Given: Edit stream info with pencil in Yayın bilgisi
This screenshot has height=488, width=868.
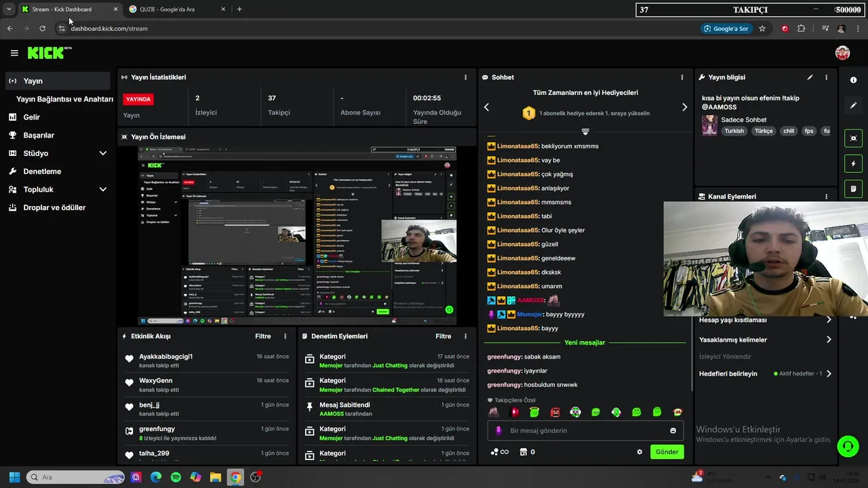Looking at the screenshot, I should pyautogui.click(x=810, y=77).
